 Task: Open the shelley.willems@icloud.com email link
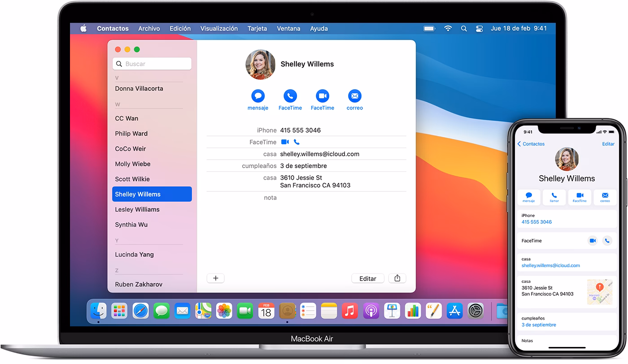click(550, 265)
